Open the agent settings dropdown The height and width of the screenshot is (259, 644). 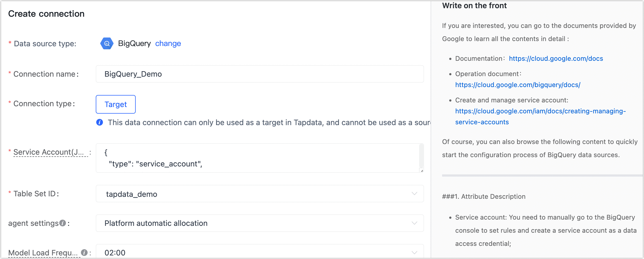414,223
